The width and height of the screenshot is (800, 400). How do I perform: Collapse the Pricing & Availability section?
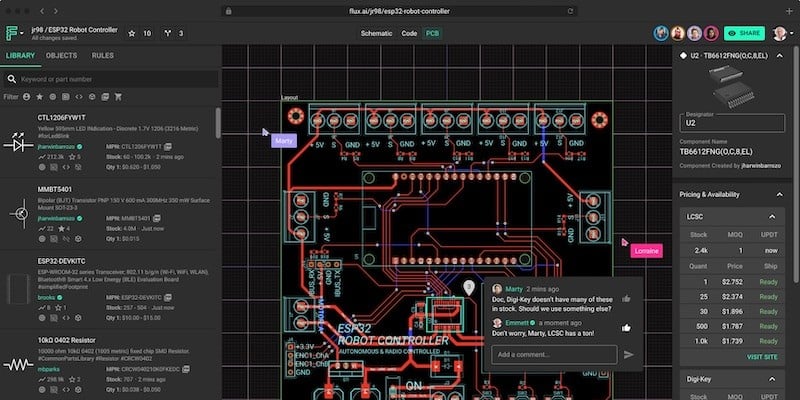[x=780, y=194]
